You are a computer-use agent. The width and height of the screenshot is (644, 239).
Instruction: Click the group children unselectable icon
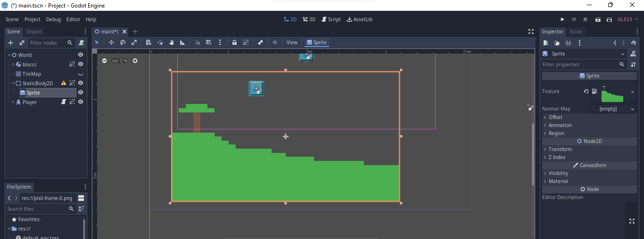(x=246, y=42)
